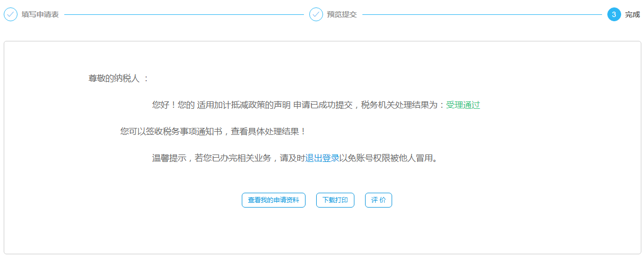This screenshot has width=644, height=258.
Task: Select the 完成 step label
Action: click(632, 15)
